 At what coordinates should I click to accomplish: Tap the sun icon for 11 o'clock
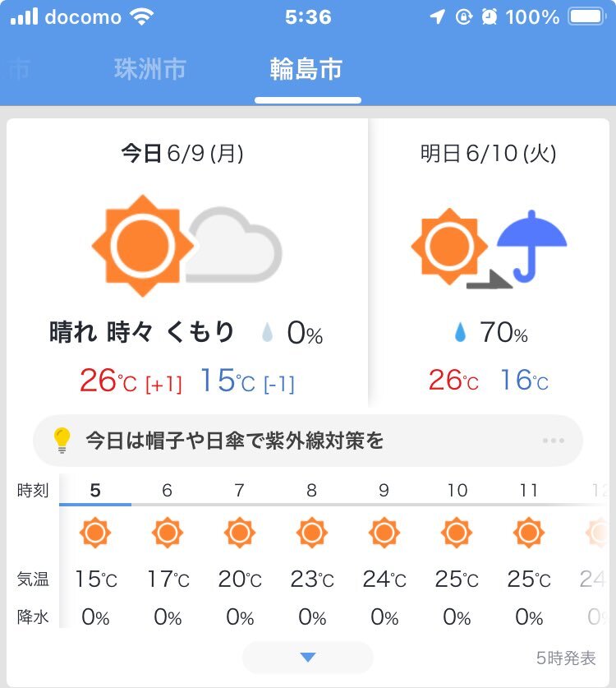[529, 533]
